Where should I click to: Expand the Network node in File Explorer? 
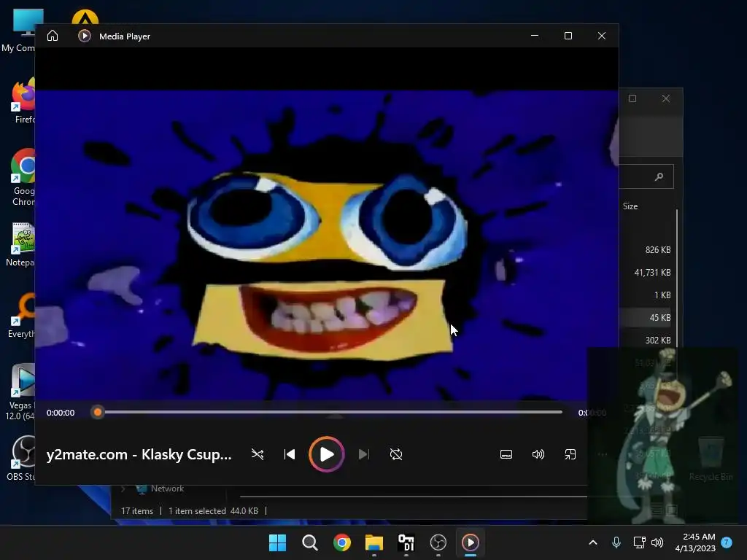point(123,489)
